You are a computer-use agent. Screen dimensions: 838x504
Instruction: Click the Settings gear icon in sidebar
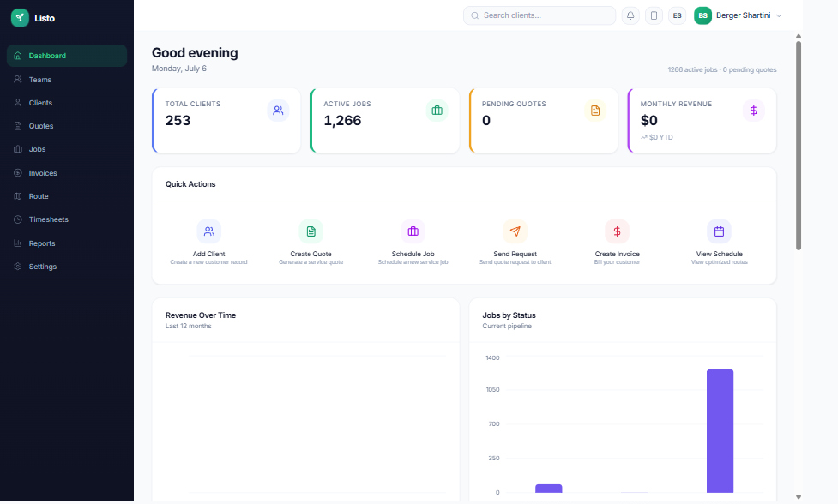tap(18, 266)
